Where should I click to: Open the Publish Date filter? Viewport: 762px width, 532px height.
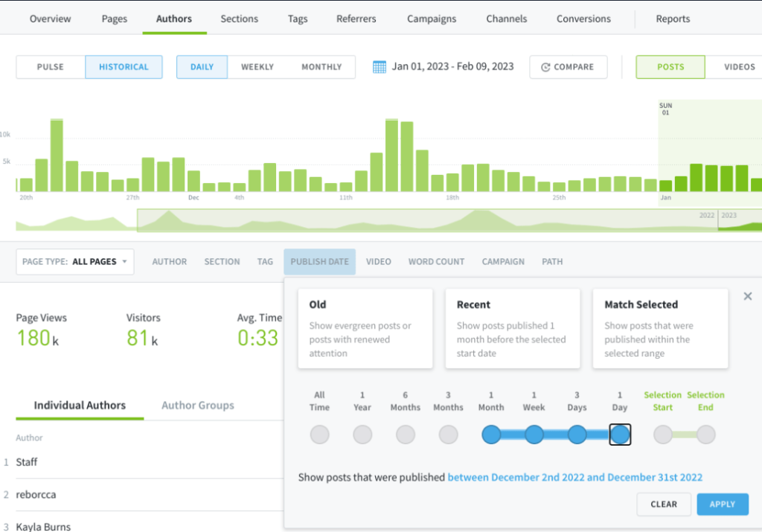click(x=319, y=262)
